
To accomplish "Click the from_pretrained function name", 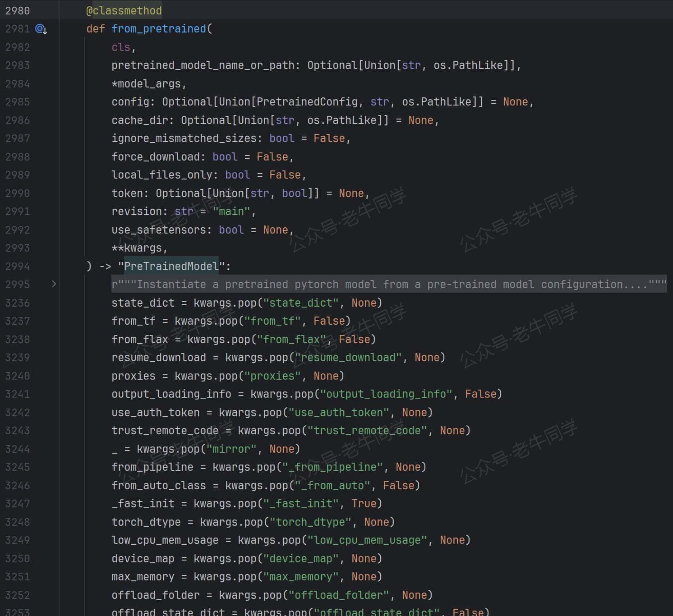I will pyautogui.click(x=158, y=29).
